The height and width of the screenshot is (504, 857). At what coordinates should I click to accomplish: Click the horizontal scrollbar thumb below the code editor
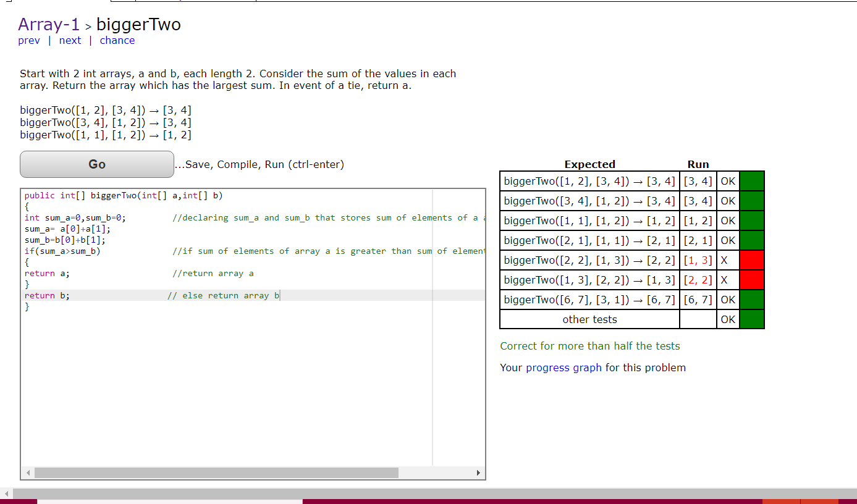click(x=216, y=472)
